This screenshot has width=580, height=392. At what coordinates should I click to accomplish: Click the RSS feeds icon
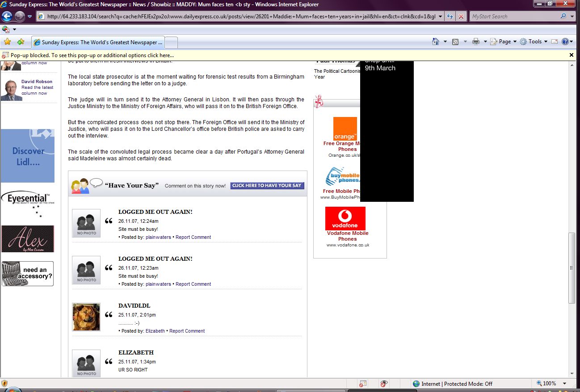(x=455, y=42)
